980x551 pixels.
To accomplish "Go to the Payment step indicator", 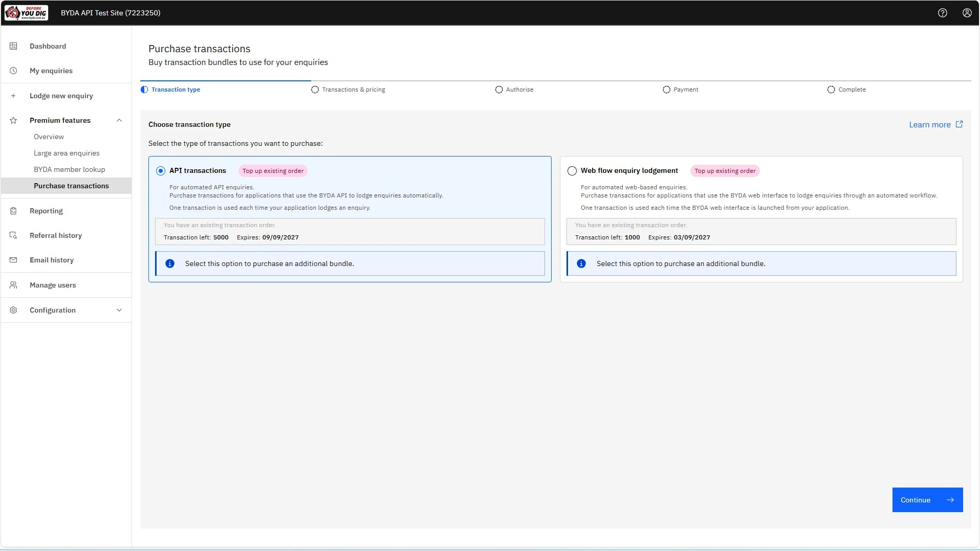I will pos(680,90).
